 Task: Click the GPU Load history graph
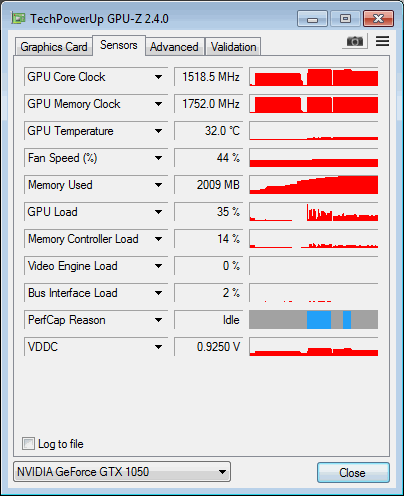coord(314,212)
